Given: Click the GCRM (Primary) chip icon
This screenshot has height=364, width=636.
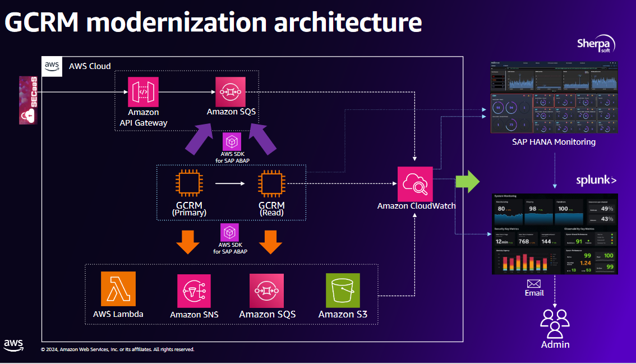Looking at the screenshot, I should click(189, 184).
